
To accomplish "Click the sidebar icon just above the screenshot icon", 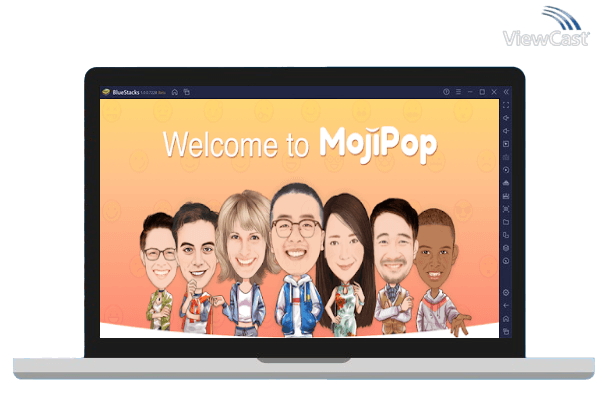I will pos(506,196).
